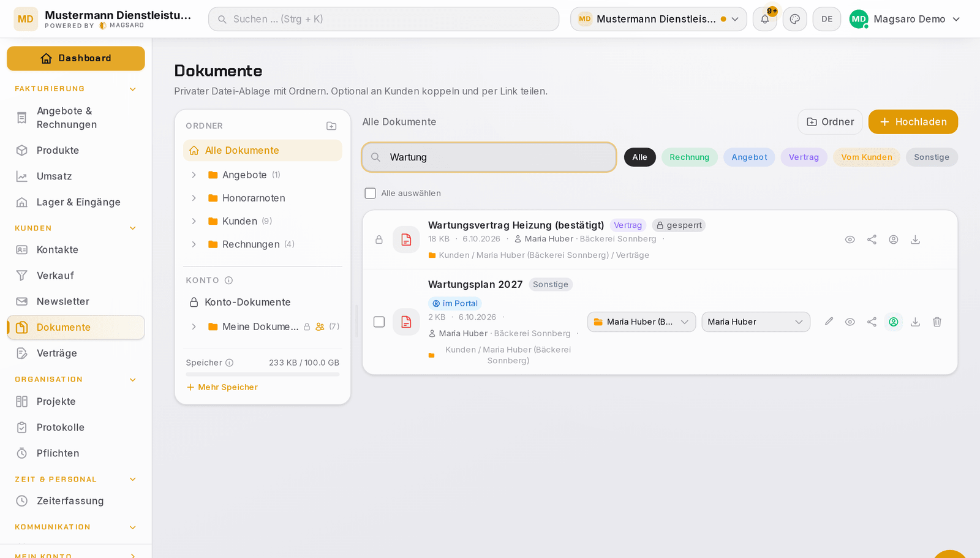Click the document search field containing Wartung
Screen dimensions: 980x558
pyautogui.click(x=489, y=157)
